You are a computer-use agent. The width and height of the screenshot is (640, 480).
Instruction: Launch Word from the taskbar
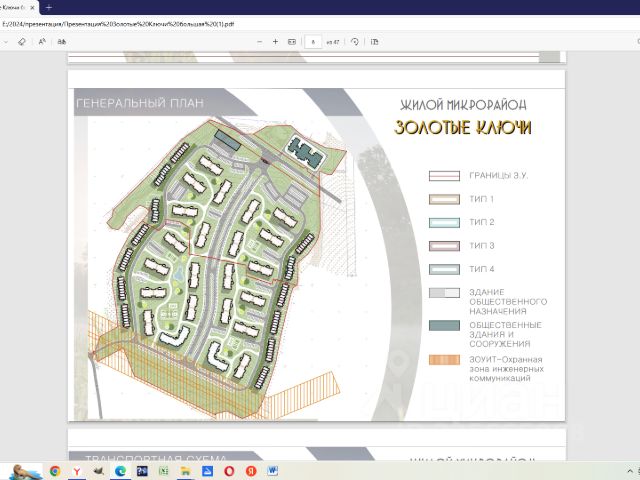pyautogui.click(x=272, y=470)
